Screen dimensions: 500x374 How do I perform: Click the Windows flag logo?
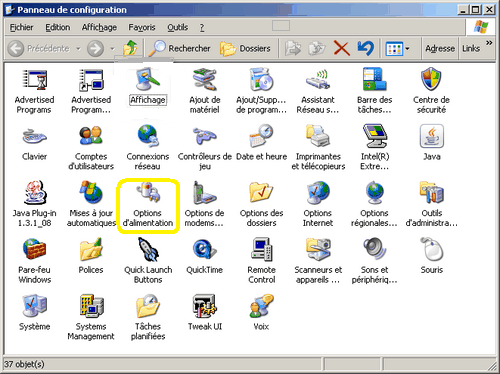[481, 27]
